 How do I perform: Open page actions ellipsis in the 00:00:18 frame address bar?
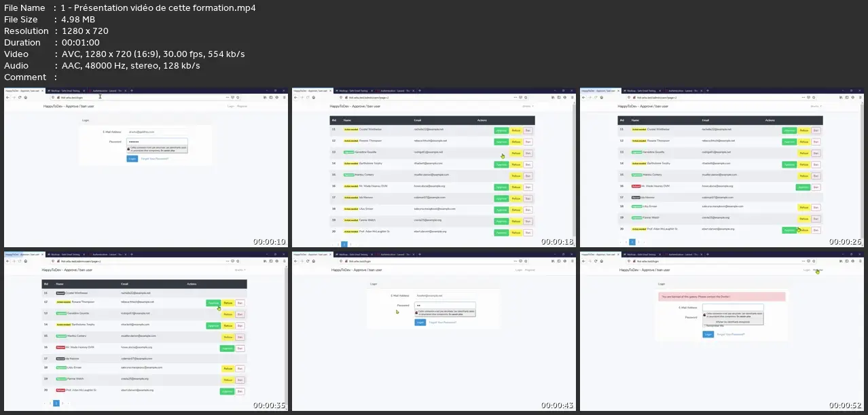point(517,97)
